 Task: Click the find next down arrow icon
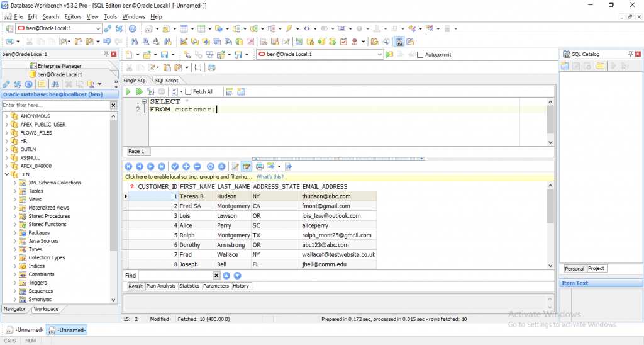click(x=237, y=276)
